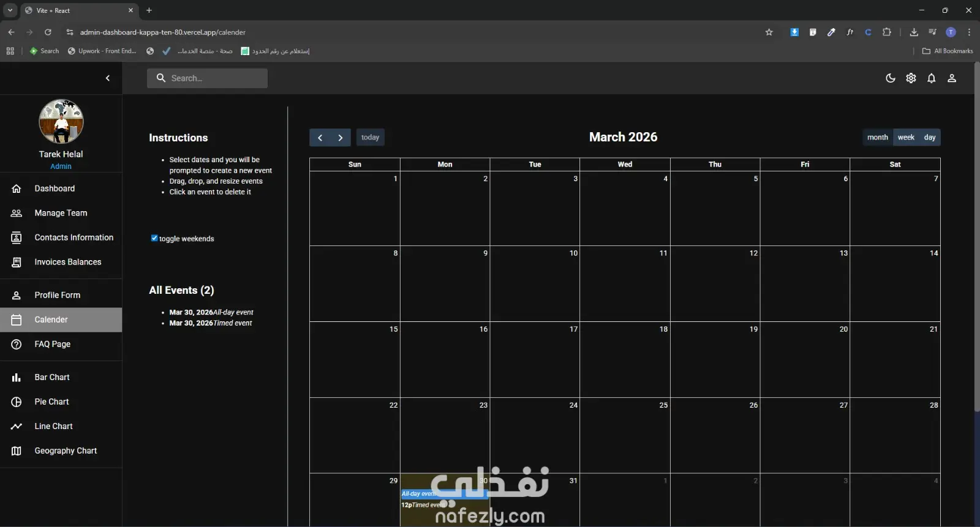980x527 pixels.
Task: Bookmark this page with star icon
Action: tap(769, 32)
